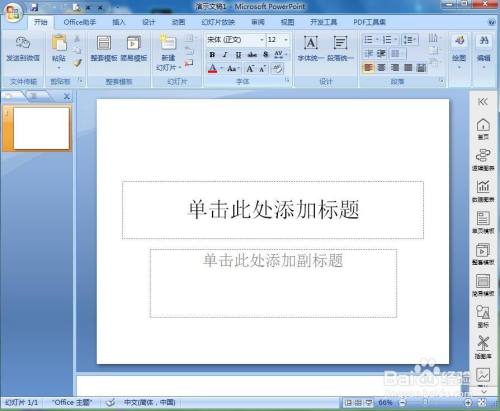This screenshot has width=500, height=411.
Task: Click the spell check icon in status bar
Action: pos(110,403)
